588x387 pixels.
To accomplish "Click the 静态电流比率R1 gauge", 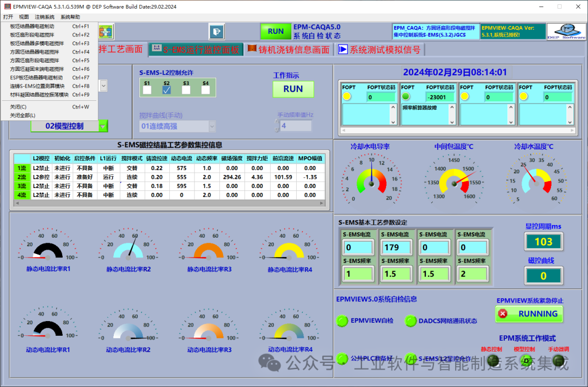I will pos(48,245).
